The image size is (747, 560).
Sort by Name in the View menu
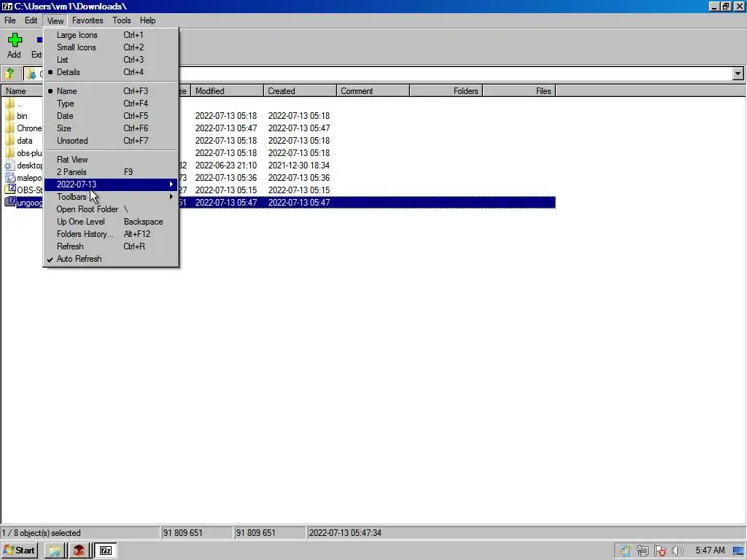[x=111, y=91]
